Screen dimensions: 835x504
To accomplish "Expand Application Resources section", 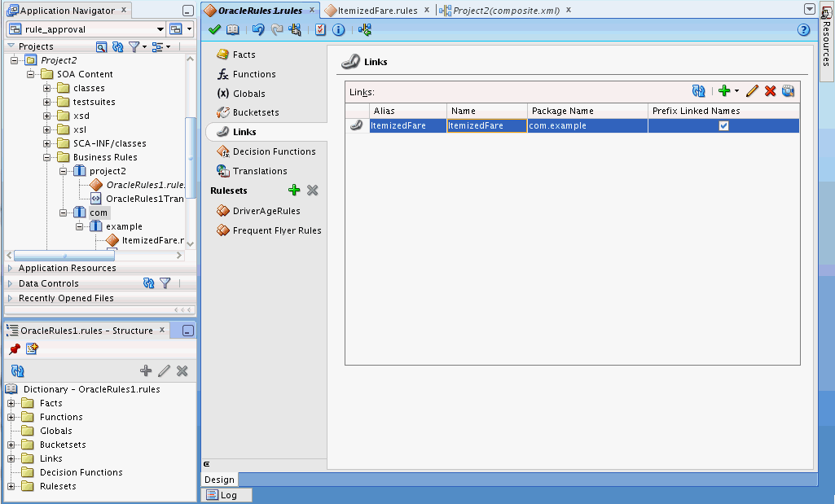I will 10,268.
